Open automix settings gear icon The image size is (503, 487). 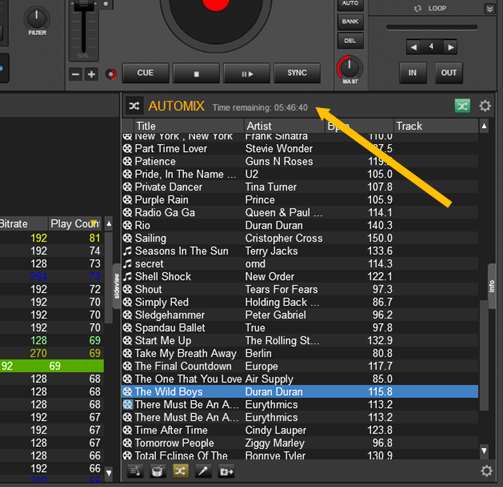click(485, 106)
